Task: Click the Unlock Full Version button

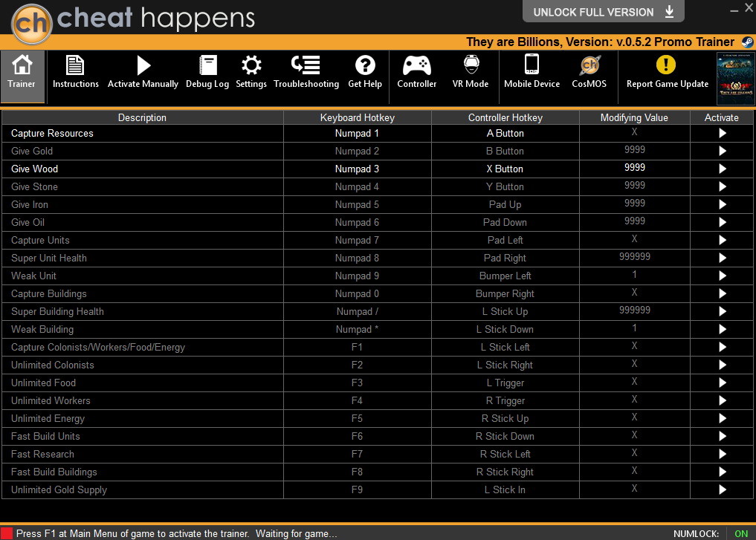Action: 603,12
